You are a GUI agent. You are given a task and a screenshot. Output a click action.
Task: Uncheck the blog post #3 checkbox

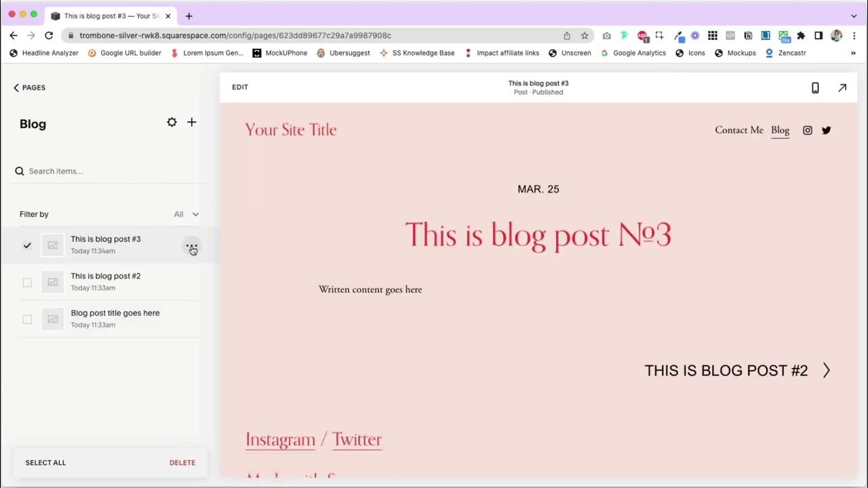(x=27, y=245)
